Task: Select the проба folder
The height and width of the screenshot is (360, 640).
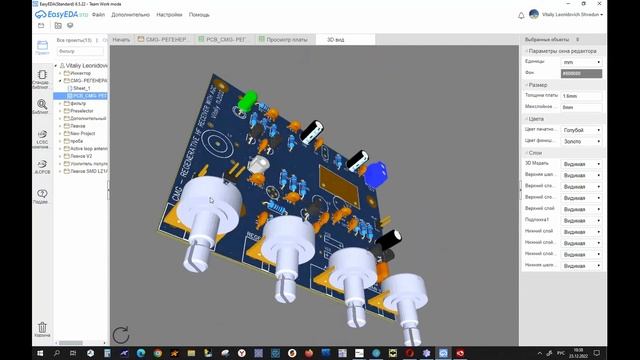Action: point(74,141)
